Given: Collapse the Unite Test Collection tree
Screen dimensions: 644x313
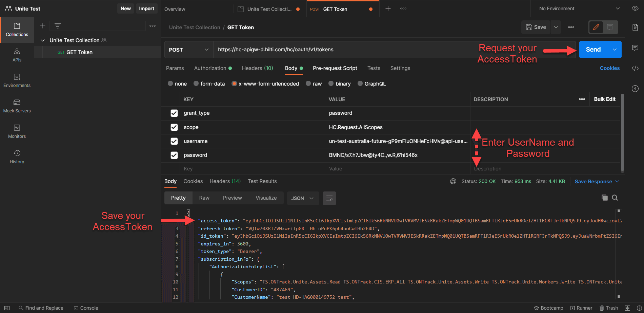Looking at the screenshot, I should [x=43, y=40].
